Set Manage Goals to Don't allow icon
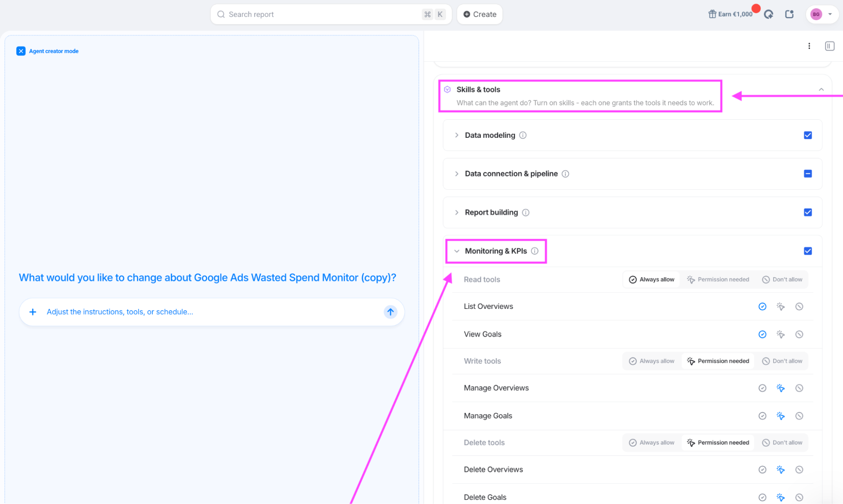 tap(799, 416)
